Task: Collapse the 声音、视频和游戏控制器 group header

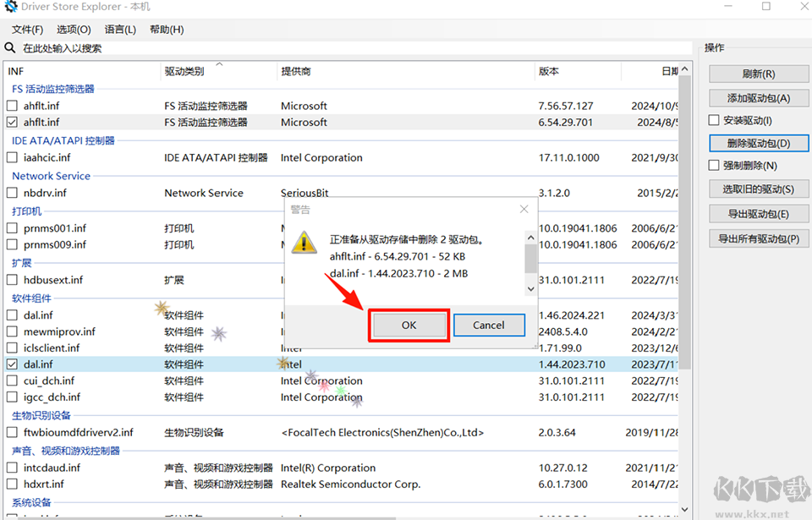Action: (x=66, y=451)
